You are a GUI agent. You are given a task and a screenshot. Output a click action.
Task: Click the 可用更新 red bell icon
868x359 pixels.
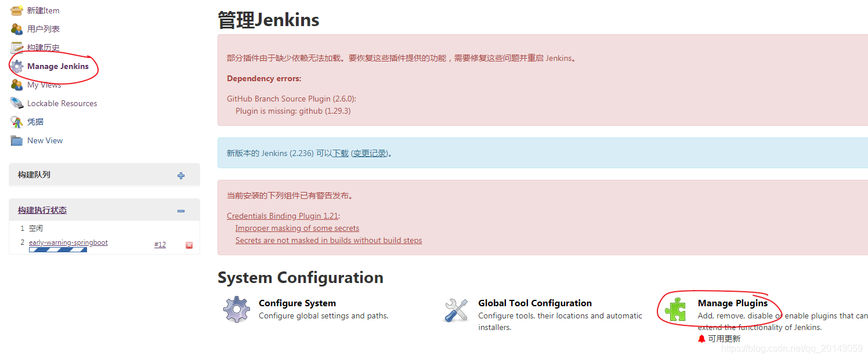[x=702, y=339]
